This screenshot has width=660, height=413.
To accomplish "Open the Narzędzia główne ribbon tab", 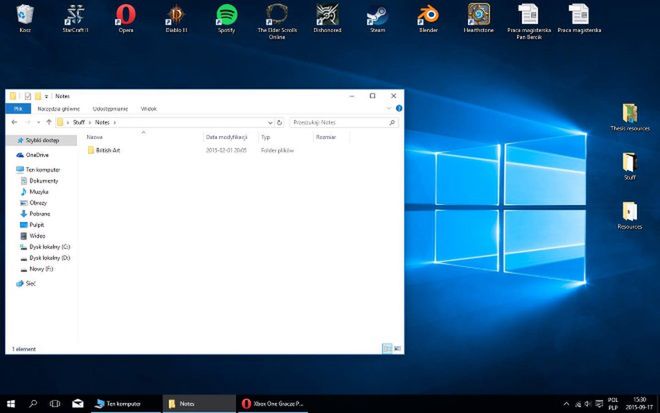I will coord(59,109).
